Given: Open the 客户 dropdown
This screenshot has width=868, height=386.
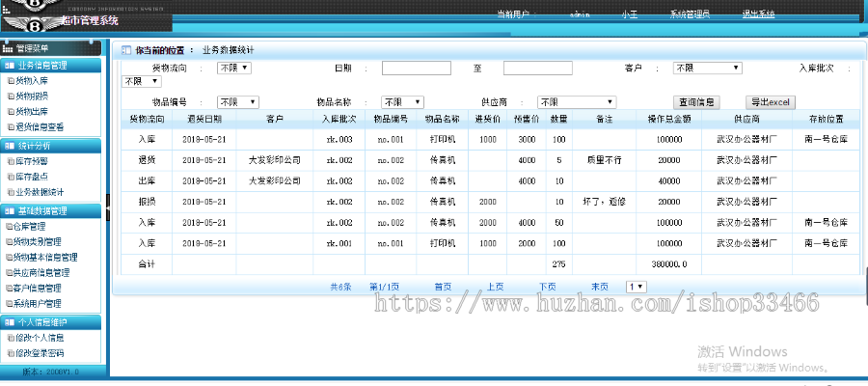Looking at the screenshot, I should coord(707,69).
